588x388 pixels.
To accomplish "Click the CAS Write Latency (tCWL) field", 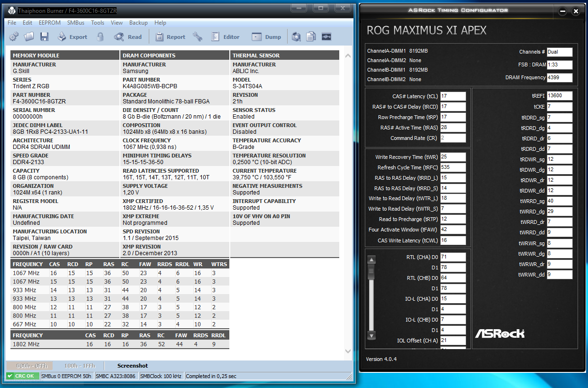I will pyautogui.click(x=453, y=240).
